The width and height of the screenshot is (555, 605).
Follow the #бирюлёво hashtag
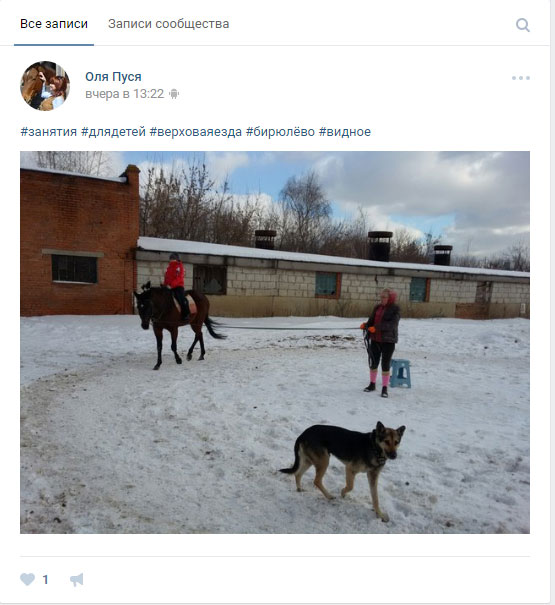coord(280,132)
